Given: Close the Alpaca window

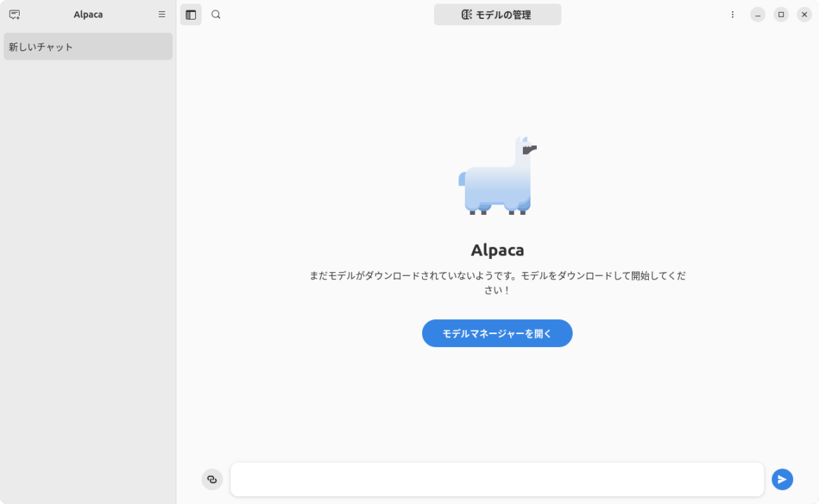Looking at the screenshot, I should click(804, 14).
